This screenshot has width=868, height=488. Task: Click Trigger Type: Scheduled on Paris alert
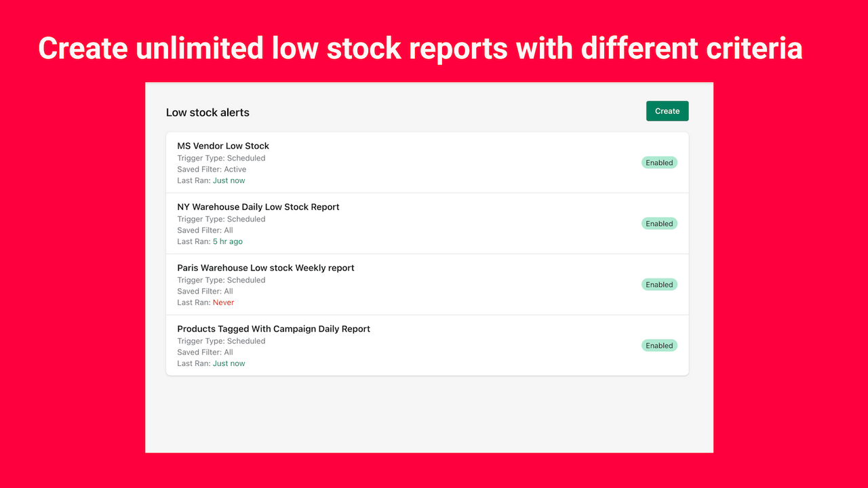coord(221,280)
